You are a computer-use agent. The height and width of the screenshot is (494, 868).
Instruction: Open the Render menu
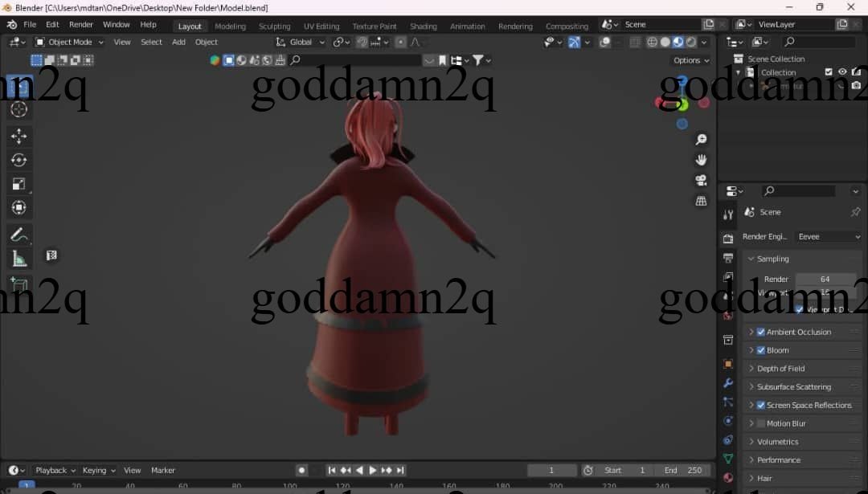pyautogui.click(x=81, y=25)
